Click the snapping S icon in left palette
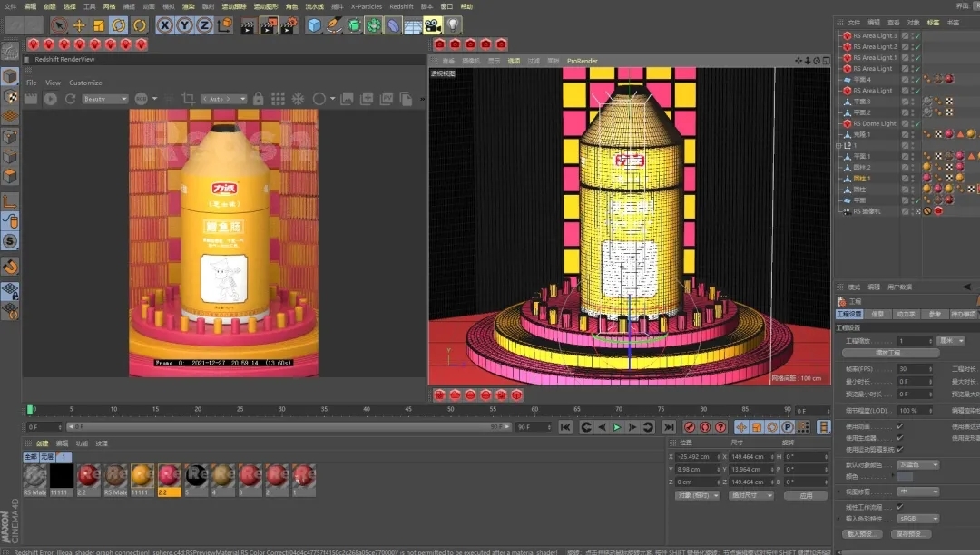Screen dimensions: 980x555 10,241
